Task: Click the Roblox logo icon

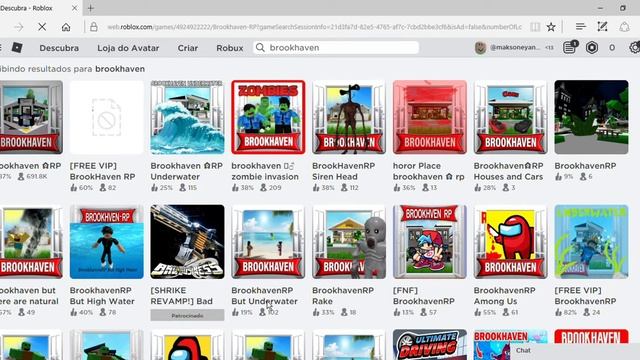Action: [17, 48]
